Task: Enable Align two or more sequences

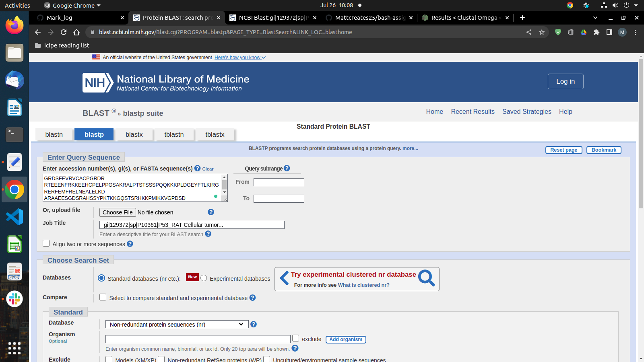Action: pyautogui.click(x=46, y=243)
